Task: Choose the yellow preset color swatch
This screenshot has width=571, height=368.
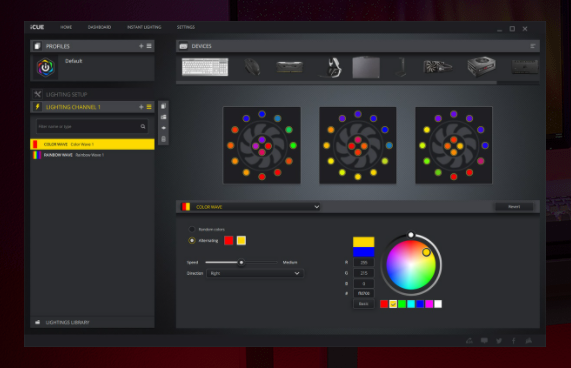Action: (x=393, y=304)
